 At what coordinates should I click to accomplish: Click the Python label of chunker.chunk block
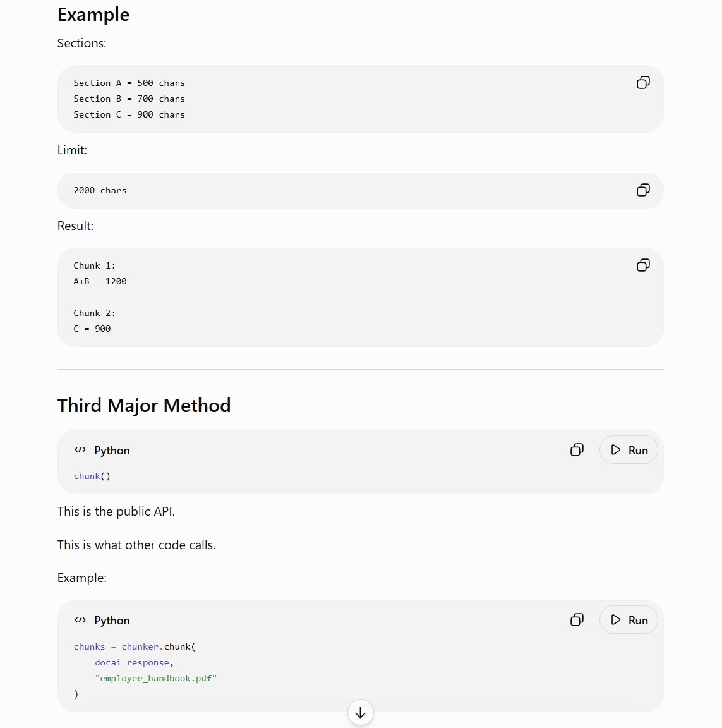click(x=112, y=621)
